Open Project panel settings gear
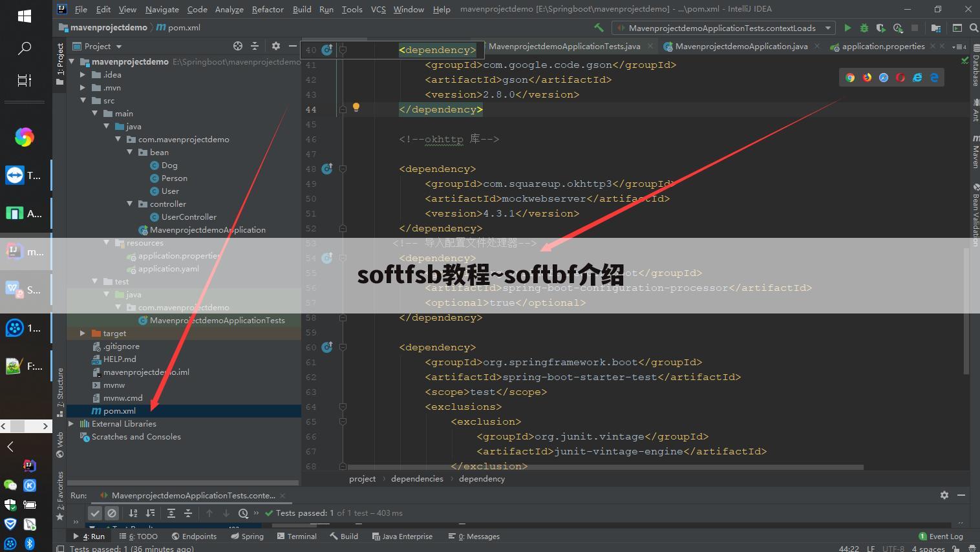This screenshot has width=980, height=552. pos(276,46)
